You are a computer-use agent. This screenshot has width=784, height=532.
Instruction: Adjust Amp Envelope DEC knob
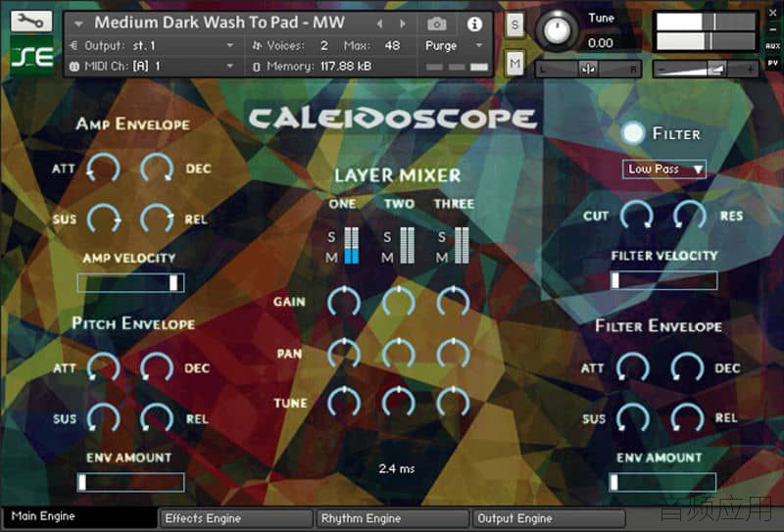point(157,168)
